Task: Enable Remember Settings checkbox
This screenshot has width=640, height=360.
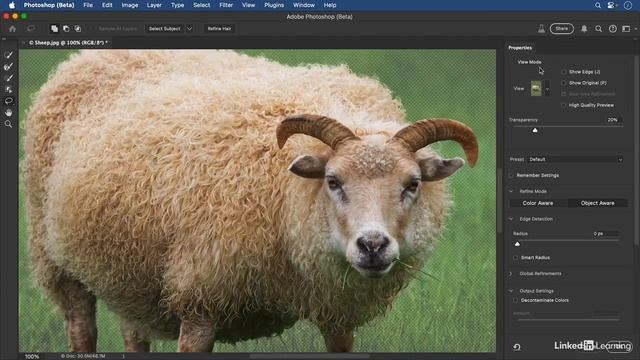Action: point(511,175)
